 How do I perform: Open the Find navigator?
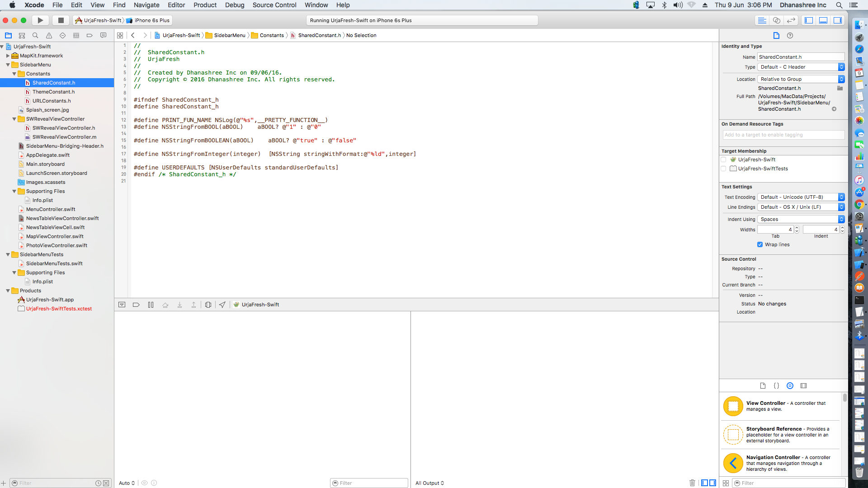pyautogui.click(x=35, y=35)
